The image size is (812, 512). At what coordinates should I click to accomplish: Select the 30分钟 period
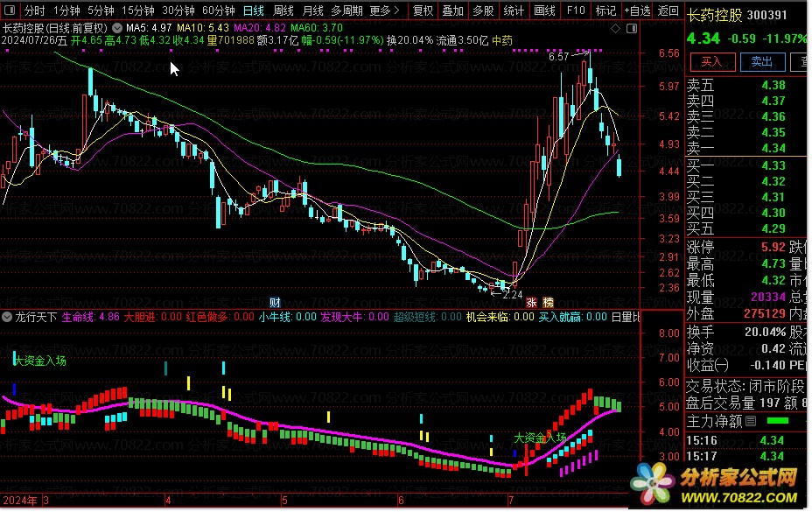pos(178,11)
